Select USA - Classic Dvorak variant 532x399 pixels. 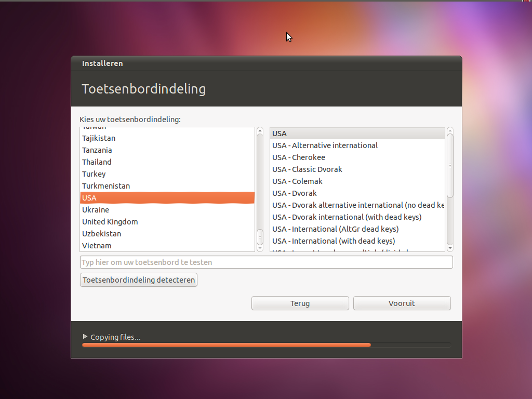[x=357, y=169]
